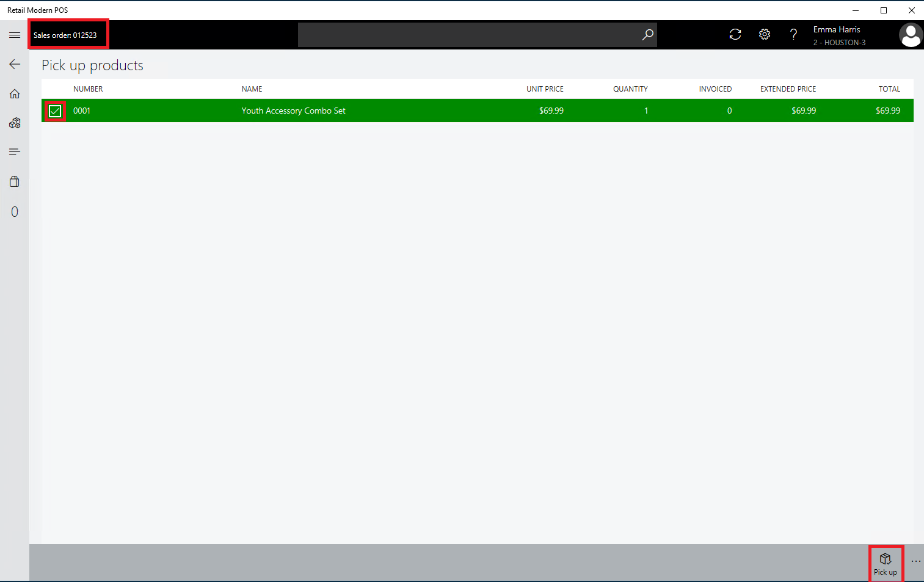This screenshot has height=582, width=924.
Task: Click the cart count zero in sidebar
Action: [x=15, y=212]
